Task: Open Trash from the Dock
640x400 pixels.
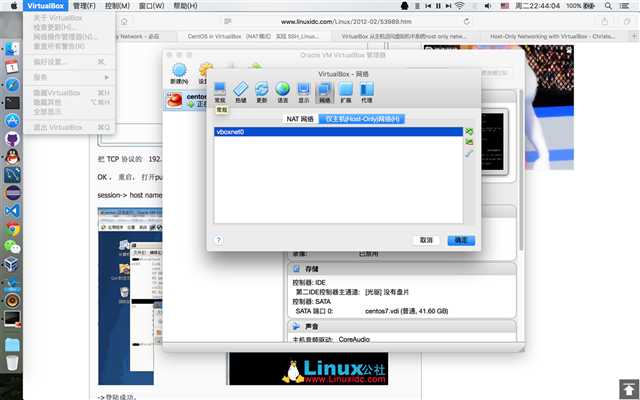Action: coord(12,362)
